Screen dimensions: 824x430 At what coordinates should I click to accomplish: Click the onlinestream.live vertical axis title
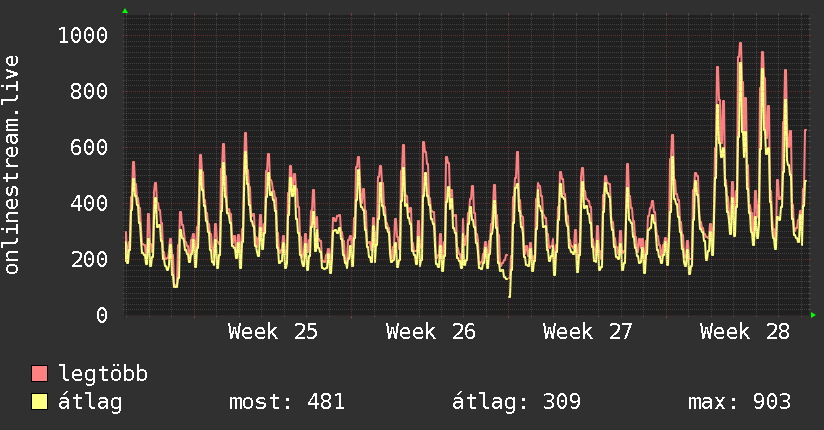pyautogui.click(x=11, y=165)
